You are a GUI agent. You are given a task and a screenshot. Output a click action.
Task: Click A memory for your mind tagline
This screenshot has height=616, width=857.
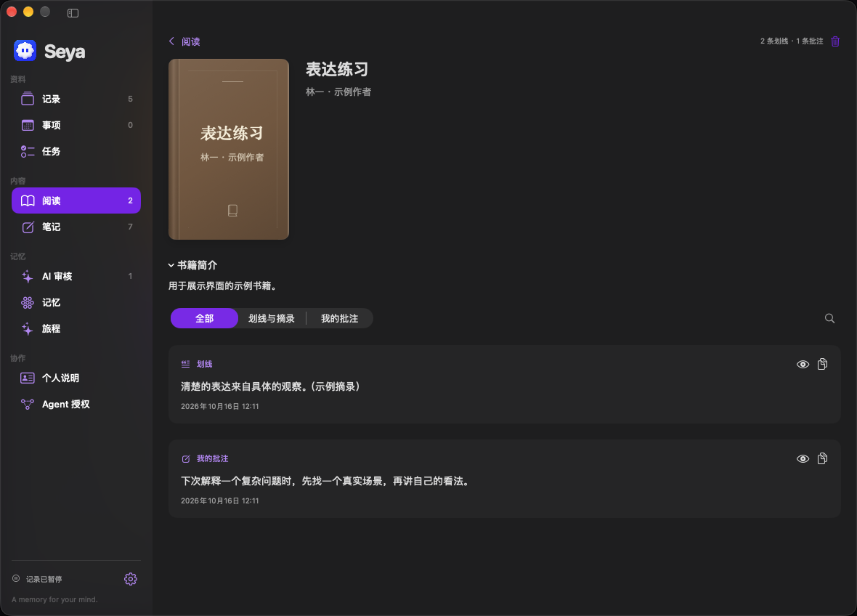point(54,599)
